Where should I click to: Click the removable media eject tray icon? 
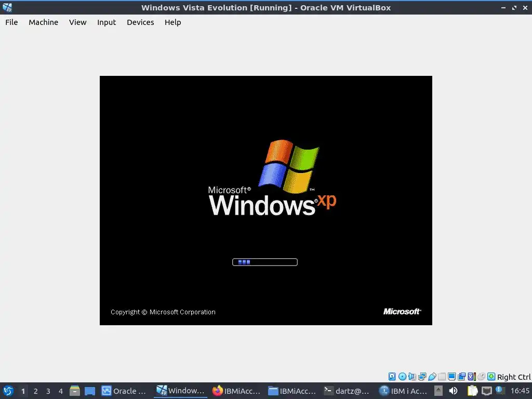(438, 391)
